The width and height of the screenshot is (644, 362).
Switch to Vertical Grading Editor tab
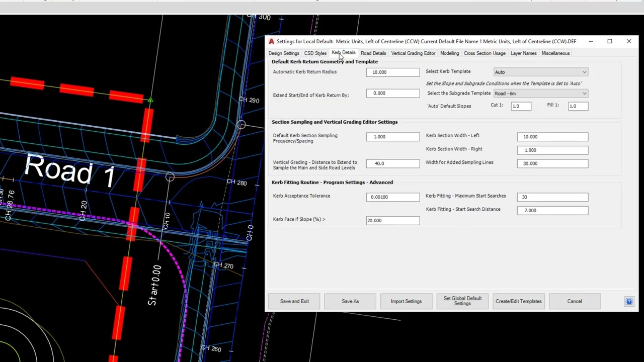pyautogui.click(x=413, y=53)
